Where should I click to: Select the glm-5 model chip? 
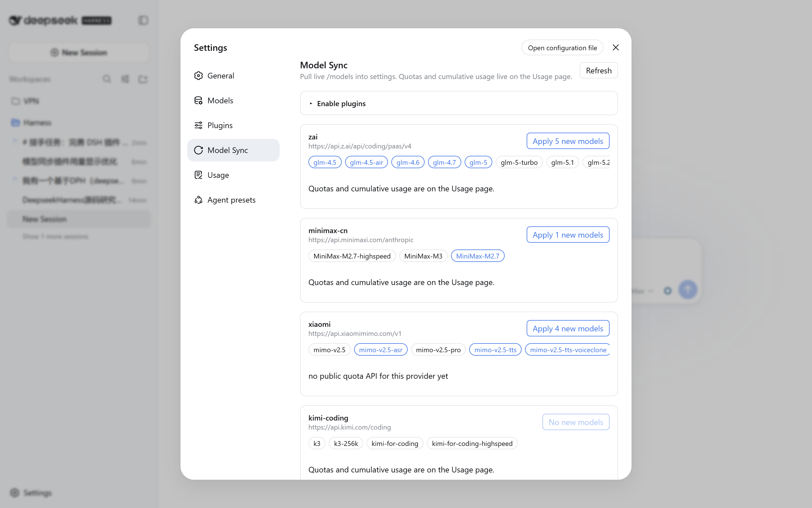[x=478, y=162]
